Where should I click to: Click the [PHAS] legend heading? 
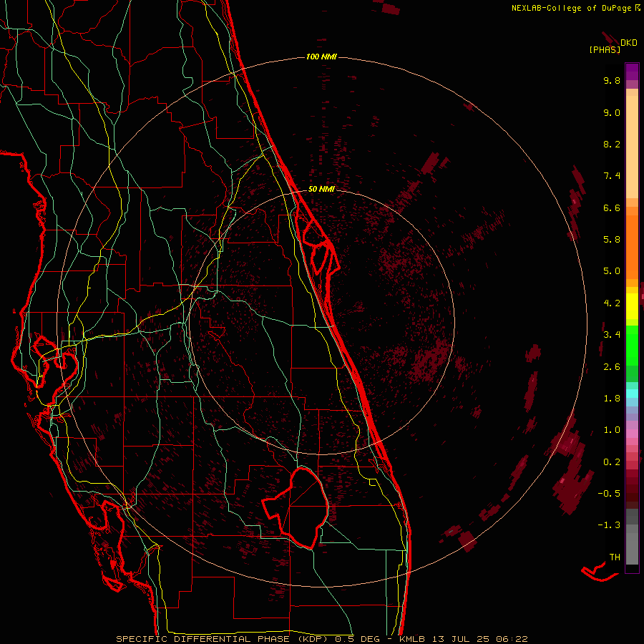pyautogui.click(x=605, y=49)
